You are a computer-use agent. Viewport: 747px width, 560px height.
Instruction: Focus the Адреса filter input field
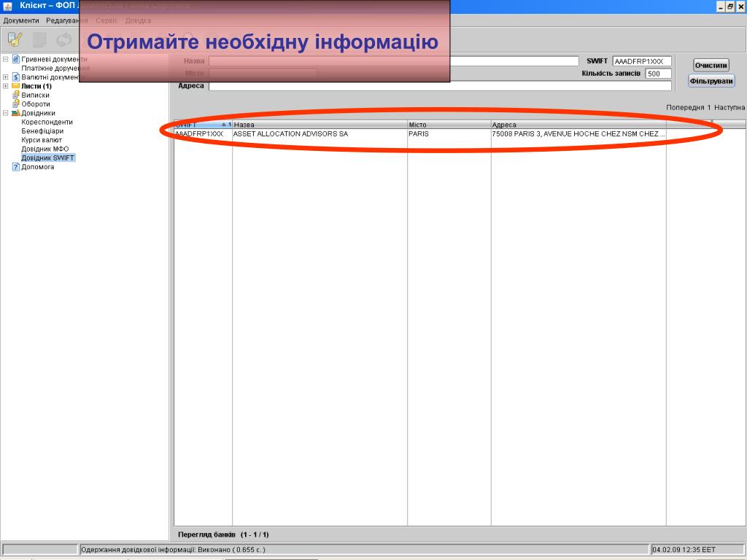[440, 86]
